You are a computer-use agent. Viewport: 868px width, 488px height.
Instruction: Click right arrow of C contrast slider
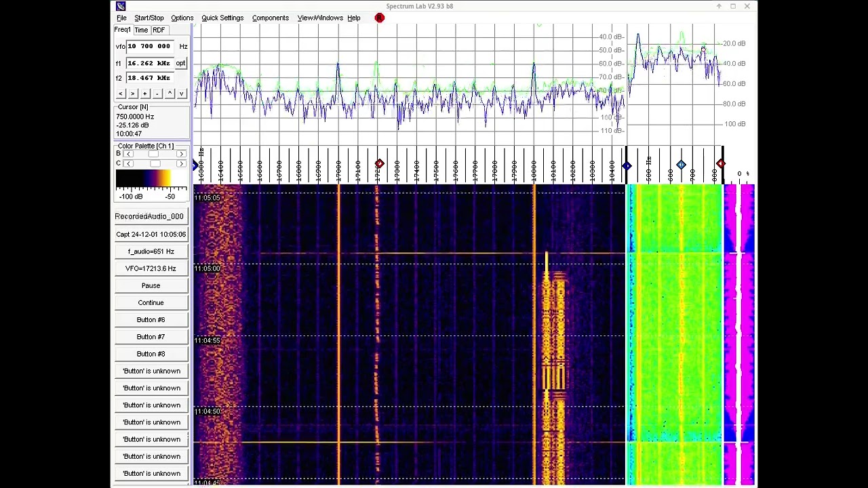pos(181,164)
